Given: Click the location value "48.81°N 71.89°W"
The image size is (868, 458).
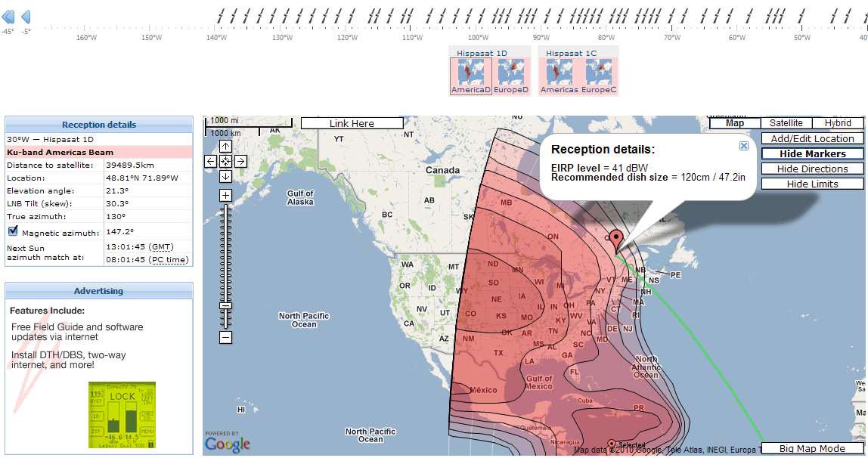Looking at the screenshot, I should point(142,178).
